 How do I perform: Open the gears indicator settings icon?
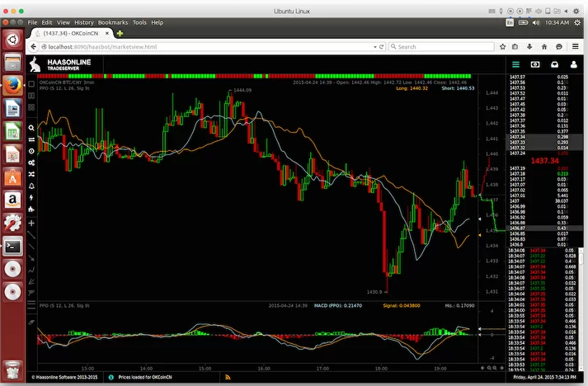(31, 162)
